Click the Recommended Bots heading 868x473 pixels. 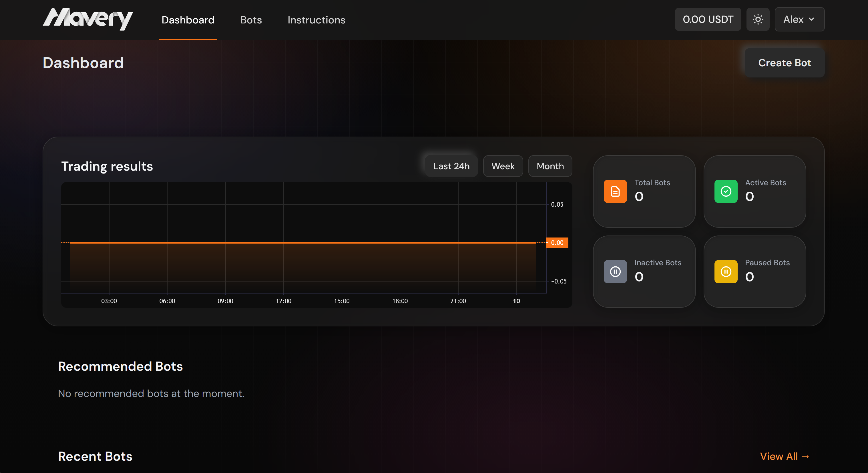tap(120, 366)
